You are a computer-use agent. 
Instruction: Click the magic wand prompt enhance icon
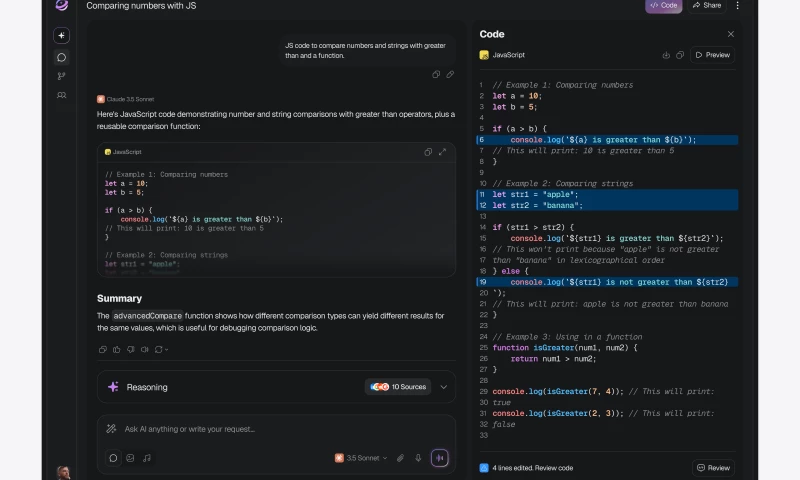point(111,429)
